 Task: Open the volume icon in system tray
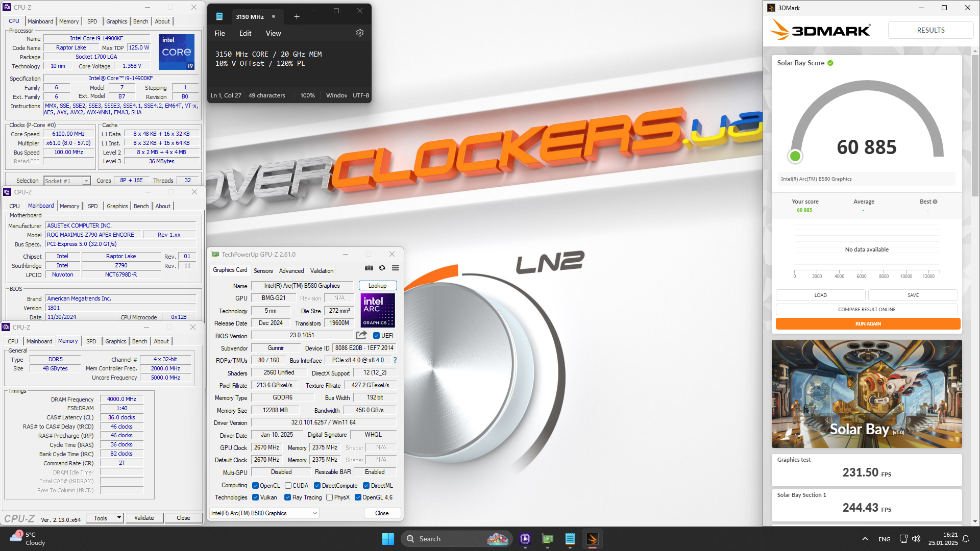916,539
